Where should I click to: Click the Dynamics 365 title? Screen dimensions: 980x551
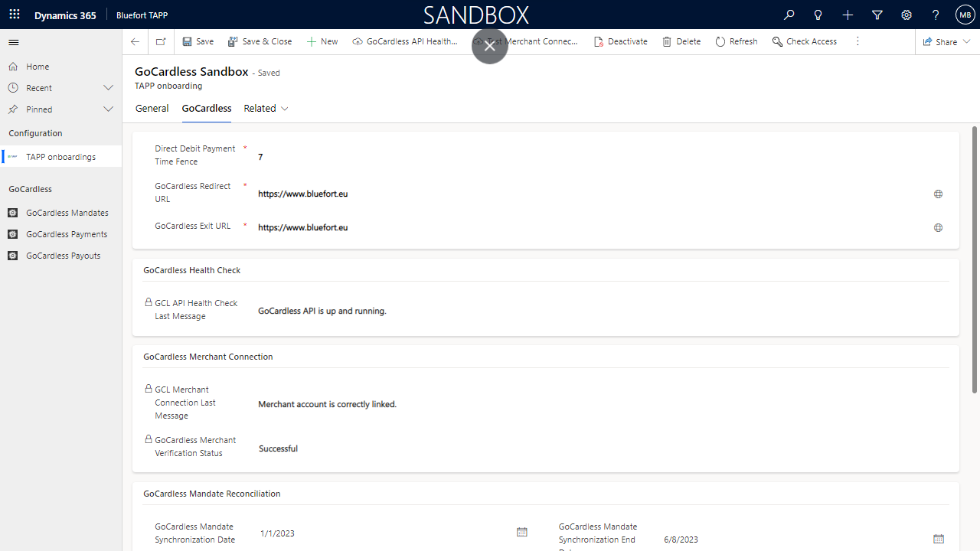click(65, 15)
